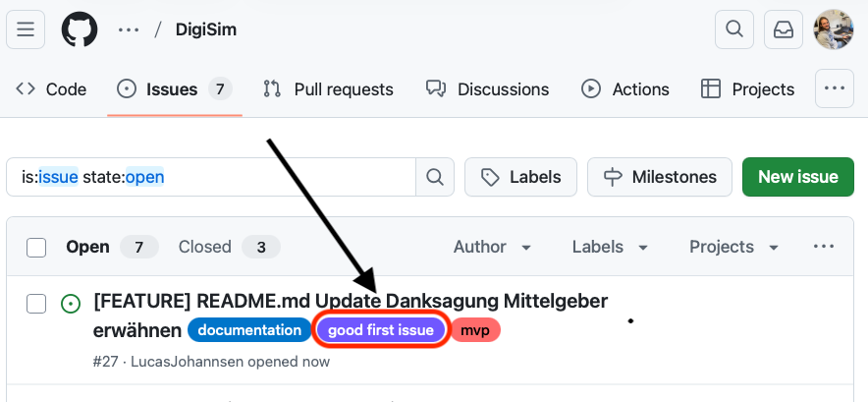Click the purple good first issue label
The image size is (868, 402).
[x=381, y=330]
